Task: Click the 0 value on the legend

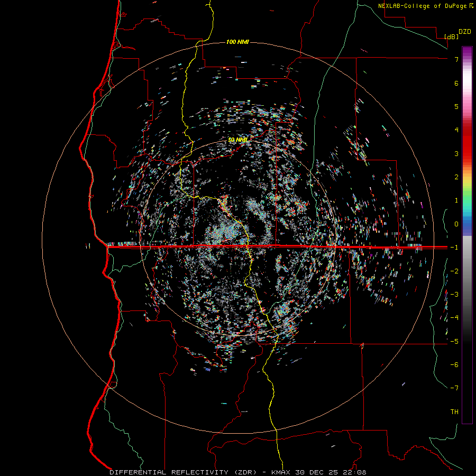Action: [x=456, y=224]
